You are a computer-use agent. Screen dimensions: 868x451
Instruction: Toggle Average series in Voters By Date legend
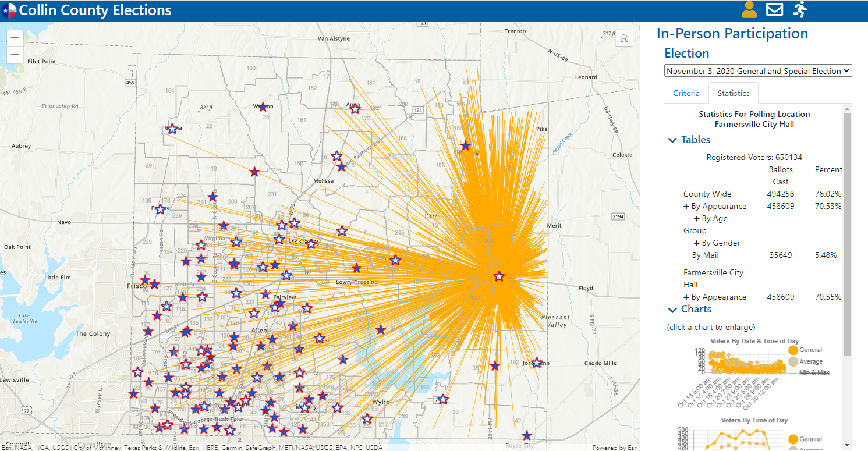click(x=805, y=362)
